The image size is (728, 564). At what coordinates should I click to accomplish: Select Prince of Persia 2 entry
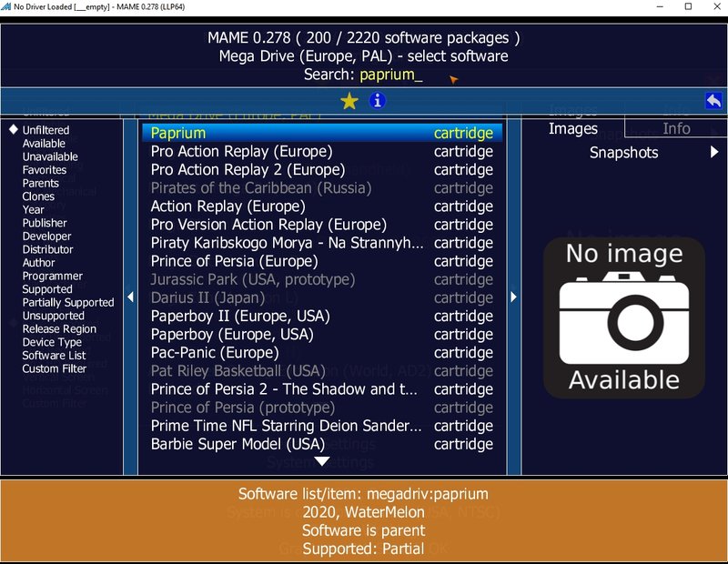[322, 389]
